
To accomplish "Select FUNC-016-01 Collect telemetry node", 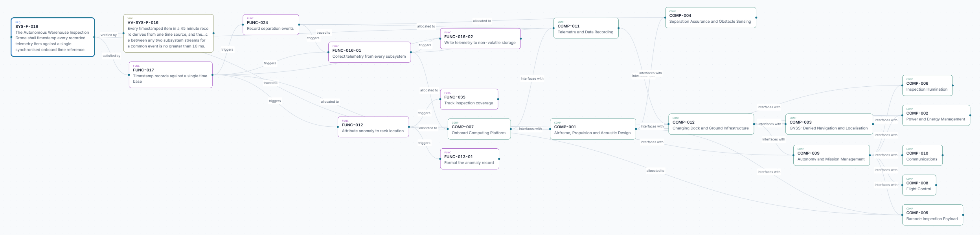I will click(x=370, y=52).
